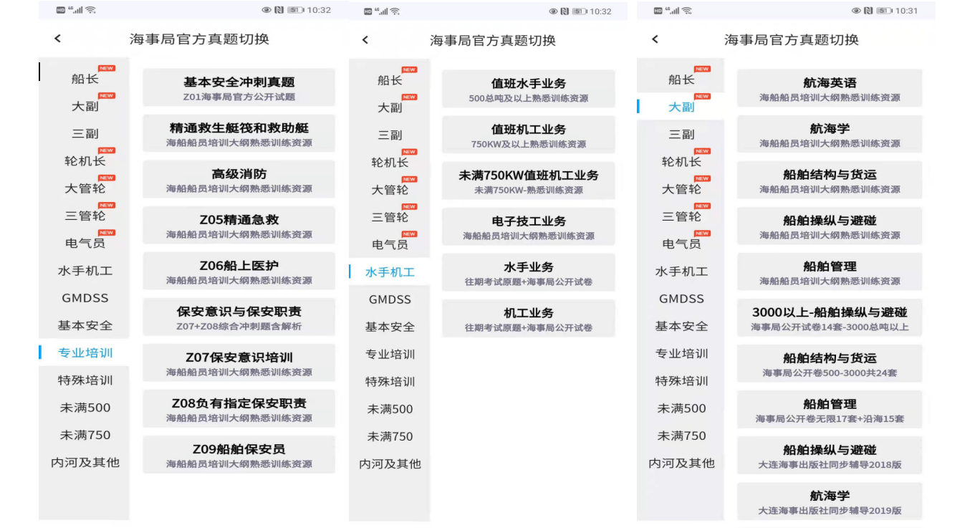Viewport: 980px width, 528px height.
Task: Open 值班机工业务 750KW及以上 set
Action: pos(529,135)
